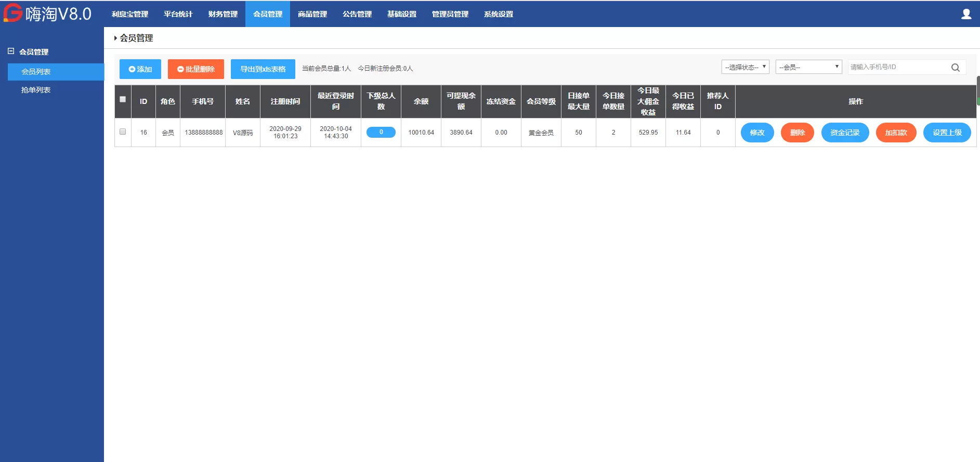Click the search magnifier icon
Viewport: 980px width, 462px height.
tap(955, 68)
